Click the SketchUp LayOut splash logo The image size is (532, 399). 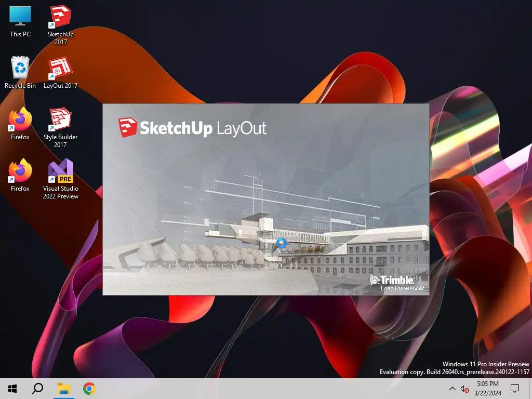[192, 128]
